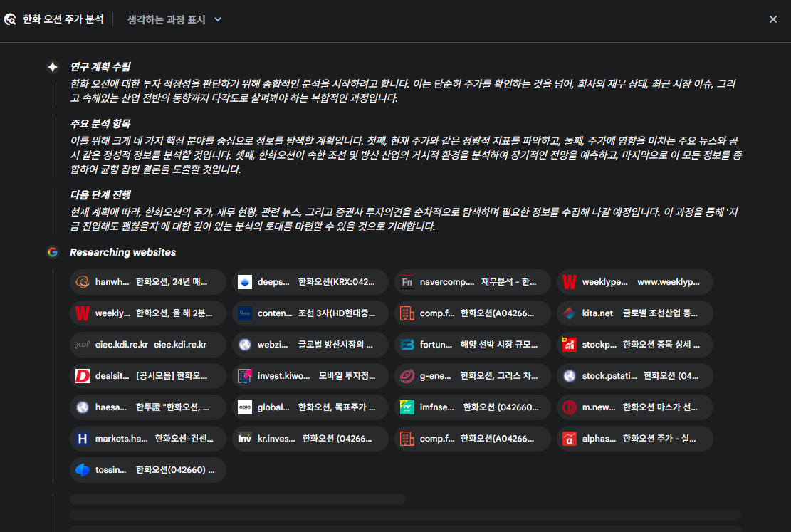Viewport: 791px width, 532px height.
Task: Open the global... 한화오션, 목표주가 chip
Action: tap(310, 407)
